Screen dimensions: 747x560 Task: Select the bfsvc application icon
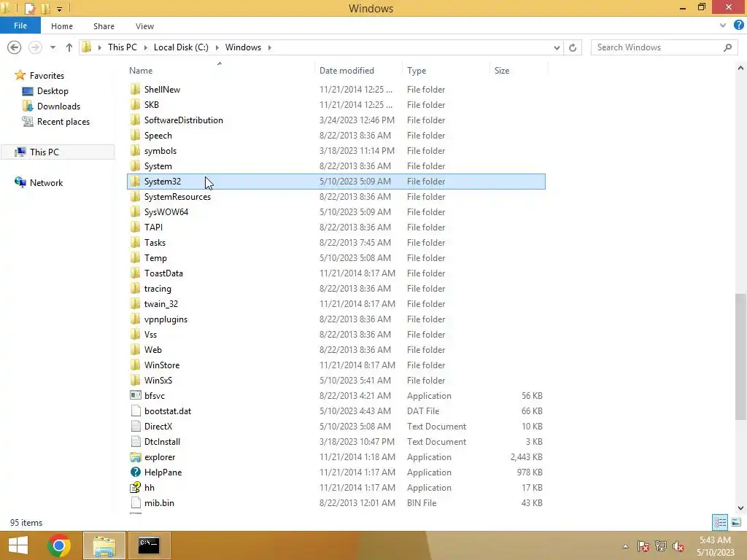(135, 395)
